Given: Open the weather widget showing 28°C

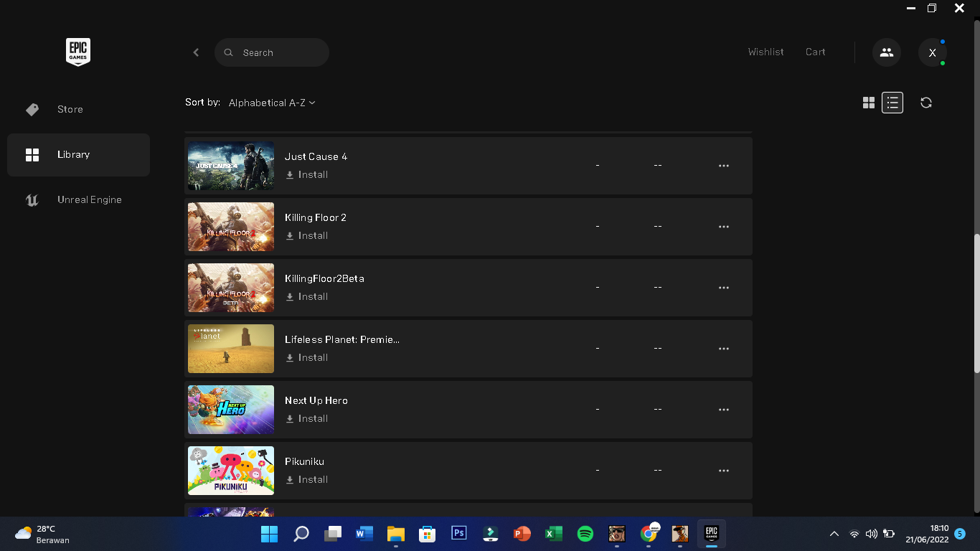Looking at the screenshot, I should point(43,534).
